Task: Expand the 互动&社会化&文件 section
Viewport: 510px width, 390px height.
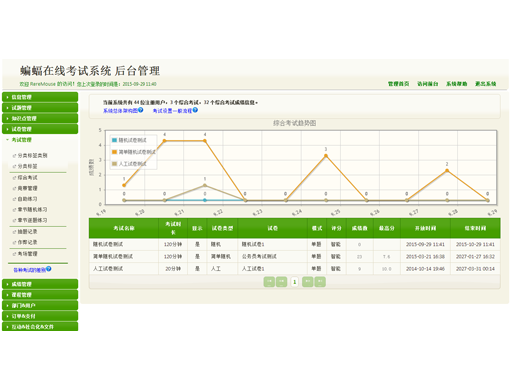Action: pos(40,327)
